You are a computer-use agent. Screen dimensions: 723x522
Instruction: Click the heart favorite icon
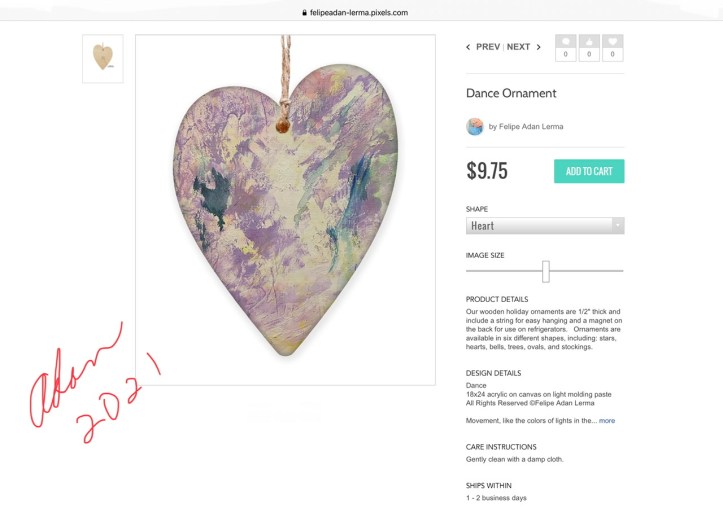tap(612, 42)
